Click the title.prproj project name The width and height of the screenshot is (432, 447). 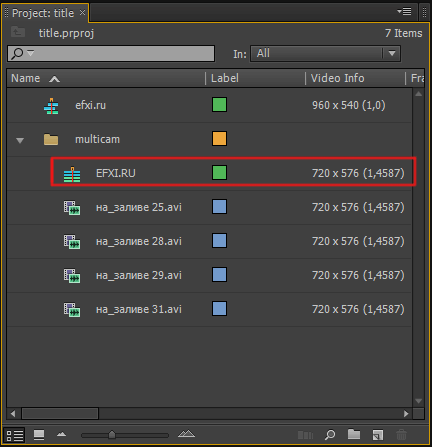66,33
